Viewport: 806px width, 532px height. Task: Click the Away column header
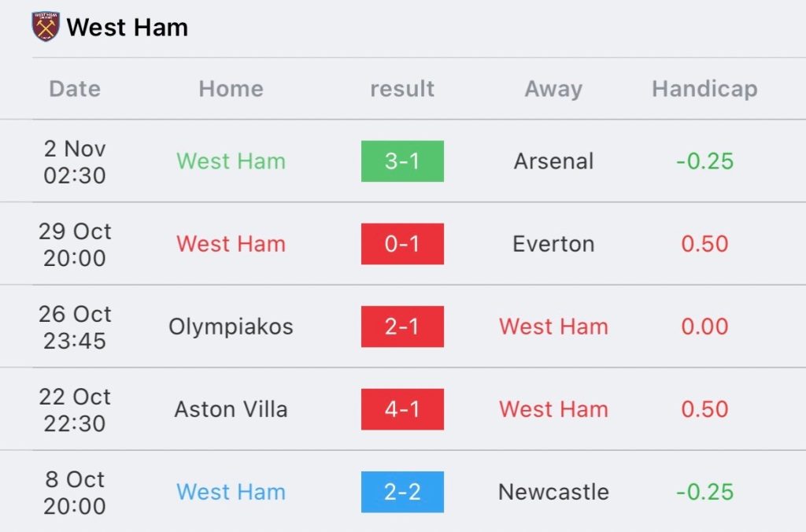pos(553,89)
